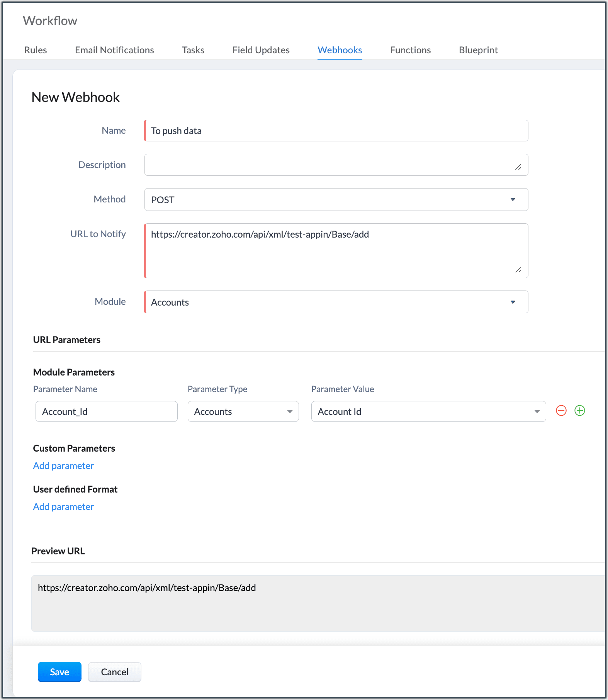Add a parameter under User defined Format
608x700 pixels.
(63, 507)
